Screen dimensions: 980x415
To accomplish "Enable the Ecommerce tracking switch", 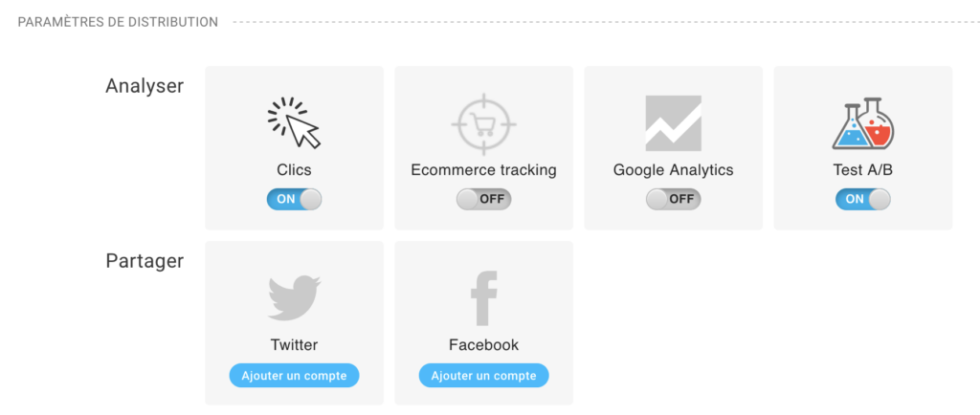I will 483,200.
